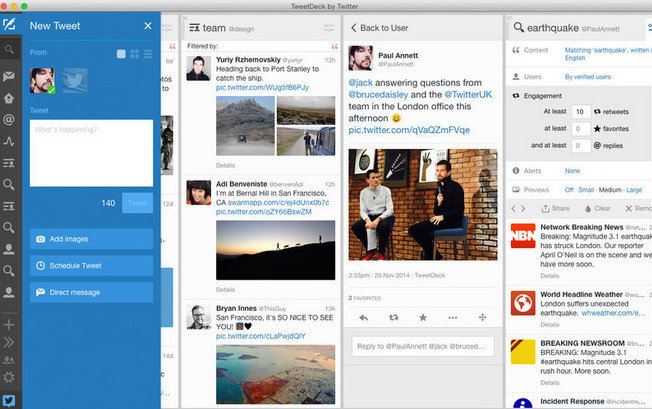This screenshot has height=409, width=652.
Task: Clear the earthquake column
Action: click(x=598, y=208)
